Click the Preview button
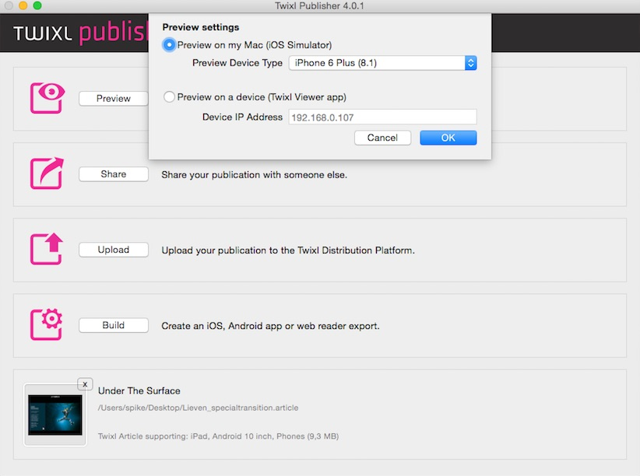 (113, 98)
